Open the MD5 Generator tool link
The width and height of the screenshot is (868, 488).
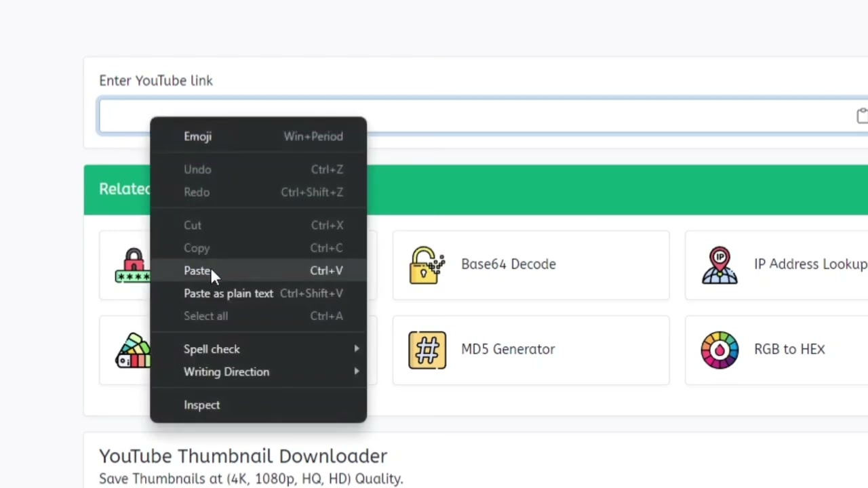pos(531,350)
